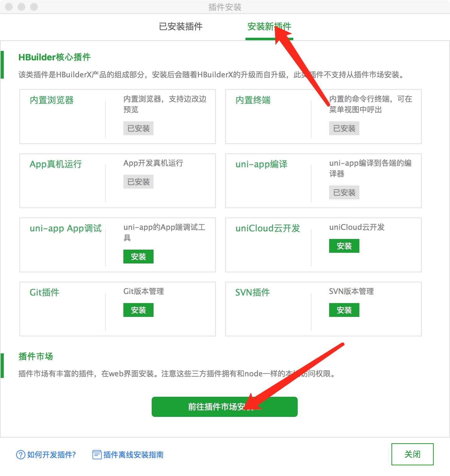Click the yellow minimize traffic-light button
450x476 pixels.
coord(21,7)
